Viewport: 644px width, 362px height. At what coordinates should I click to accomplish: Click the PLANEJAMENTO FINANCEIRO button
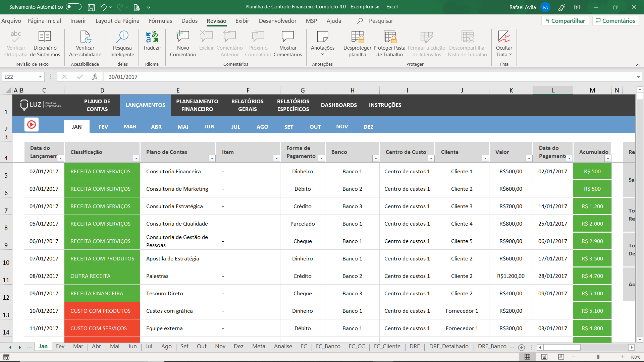pos(197,105)
